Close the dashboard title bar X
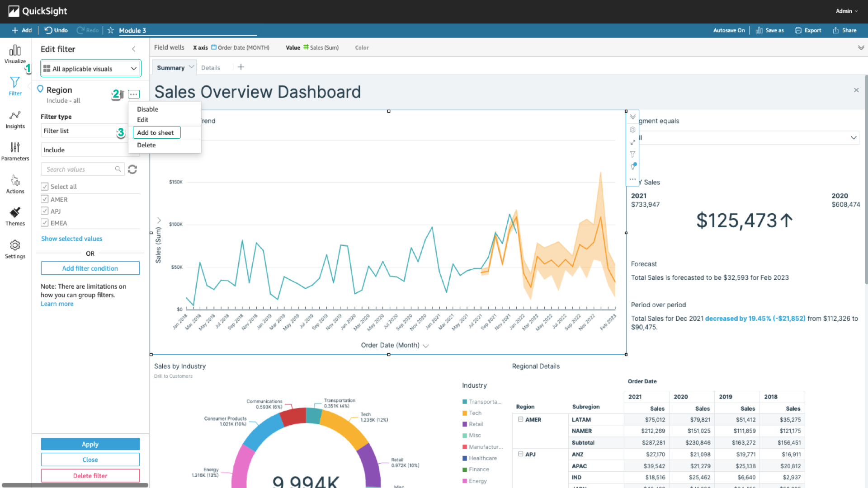The image size is (868, 488). point(856,90)
